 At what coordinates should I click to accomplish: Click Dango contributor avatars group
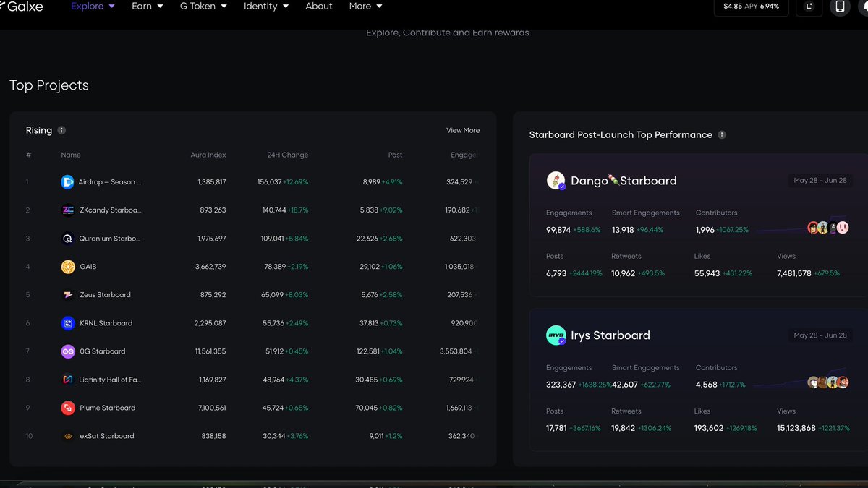[x=828, y=228]
